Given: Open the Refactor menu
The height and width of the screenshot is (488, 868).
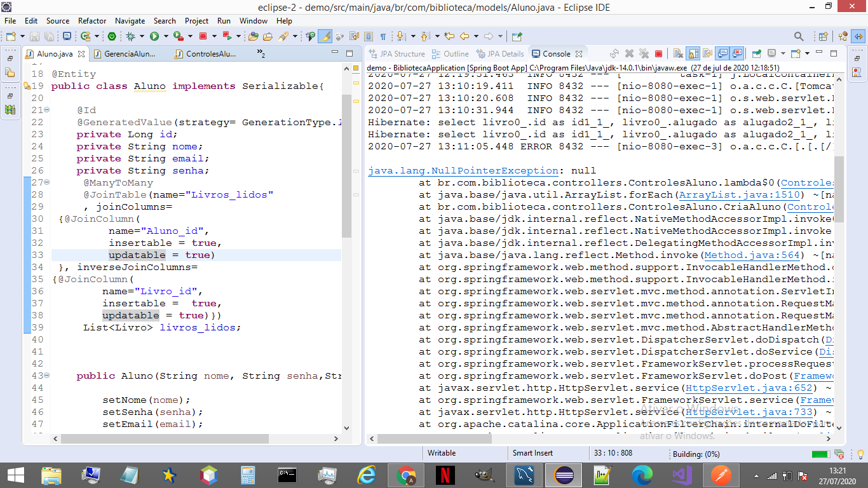Looking at the screenshot, I should pos(92,21).
